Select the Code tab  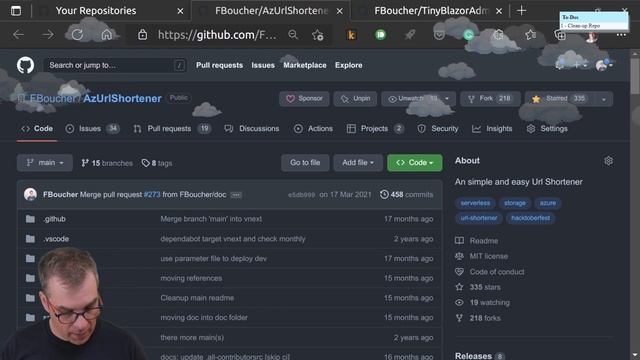[x=37, y=129]
